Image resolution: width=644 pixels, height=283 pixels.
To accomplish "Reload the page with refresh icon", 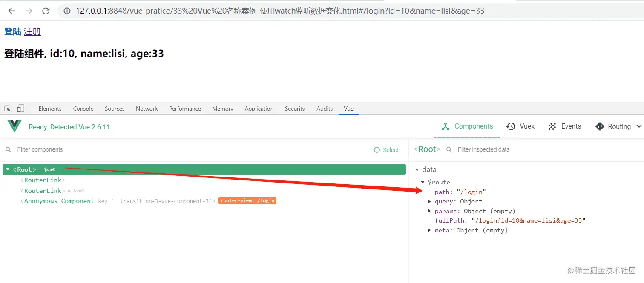I will (46, 11).
